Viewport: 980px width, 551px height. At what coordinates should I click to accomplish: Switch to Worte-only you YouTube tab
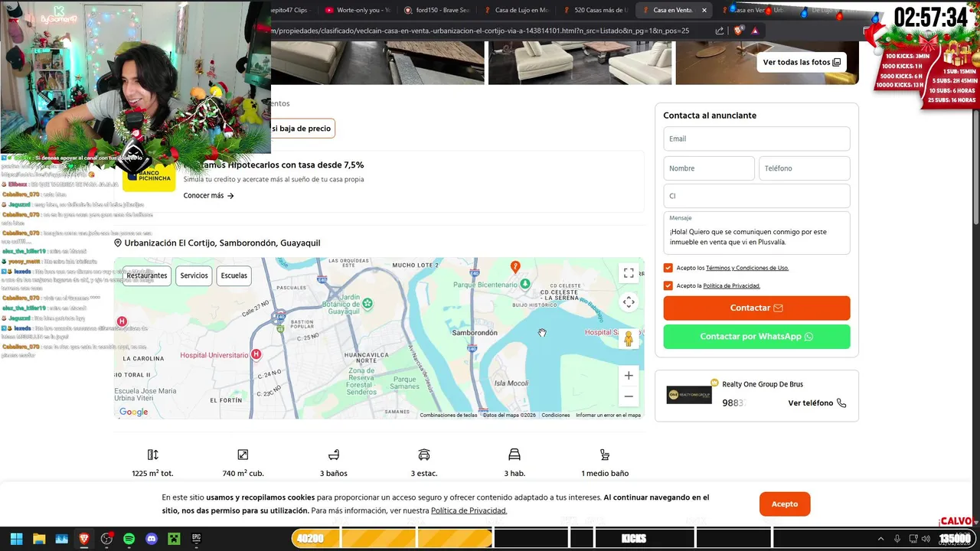358,10
